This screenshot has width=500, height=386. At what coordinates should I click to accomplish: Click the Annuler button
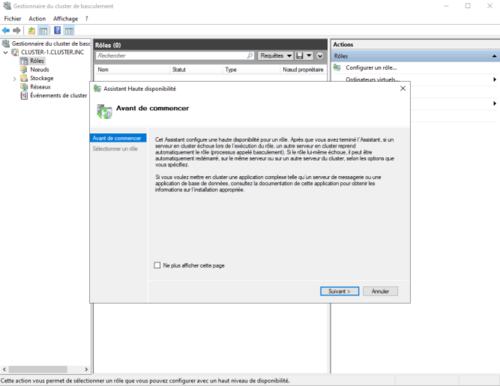(x=380, y=291)
